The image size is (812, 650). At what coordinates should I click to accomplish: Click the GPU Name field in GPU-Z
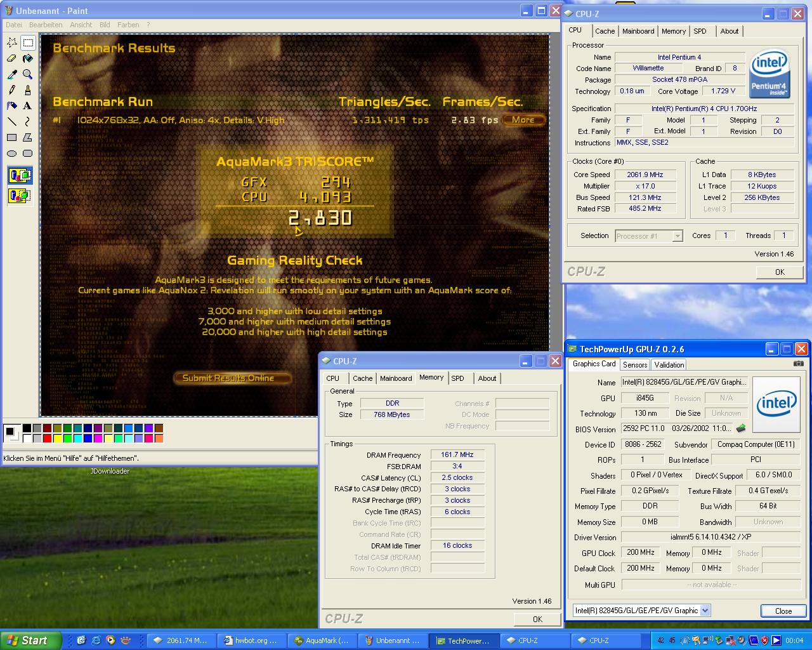(x=684, y=382)
